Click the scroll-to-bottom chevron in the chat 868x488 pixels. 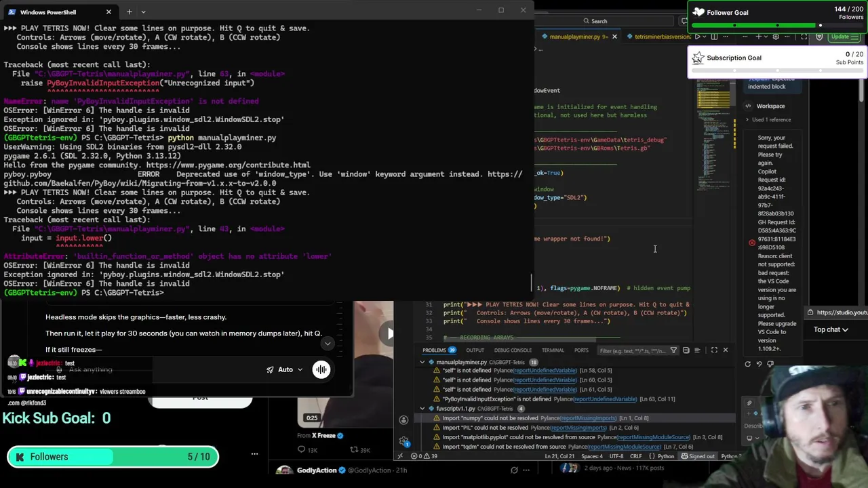pos(328,344)
